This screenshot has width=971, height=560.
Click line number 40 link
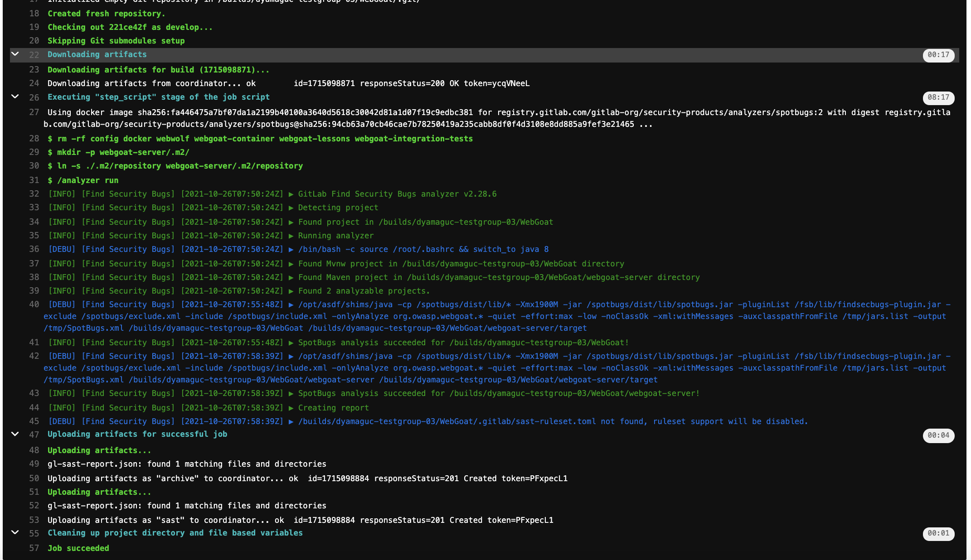34,304
